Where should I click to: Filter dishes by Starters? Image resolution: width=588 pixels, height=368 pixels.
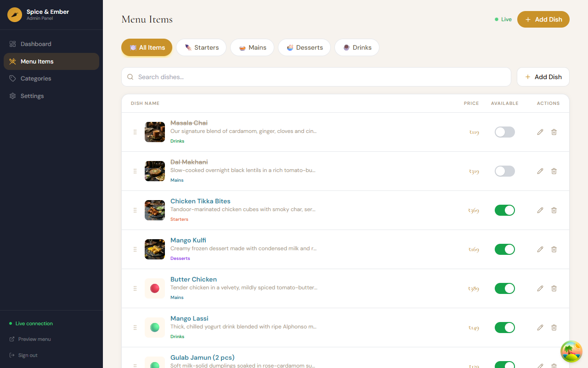click(x=201, y=47)
